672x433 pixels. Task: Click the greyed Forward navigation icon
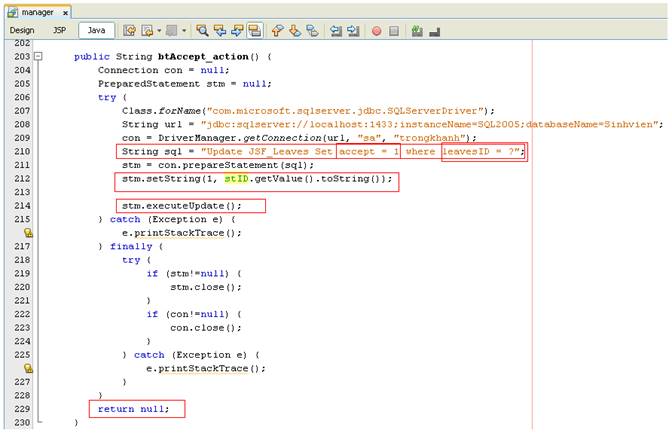pyautogui.click(x=171, y=30)
